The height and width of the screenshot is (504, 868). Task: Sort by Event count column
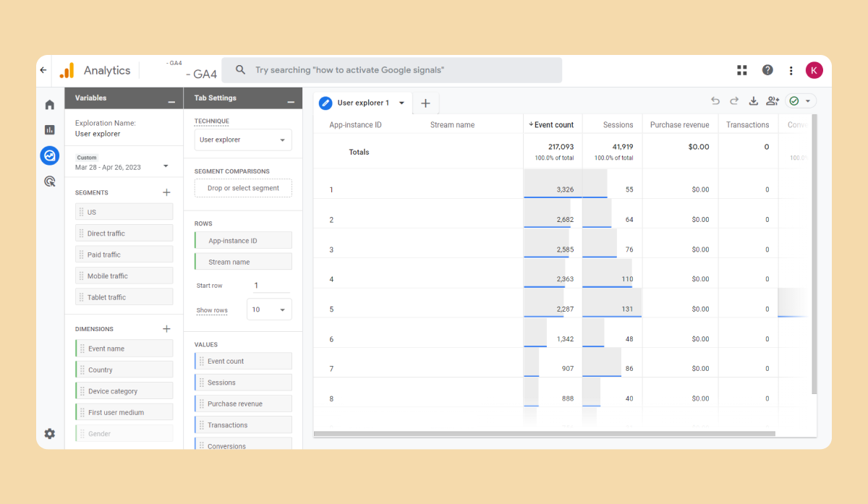pyautogui.click(x=553, y=124)
